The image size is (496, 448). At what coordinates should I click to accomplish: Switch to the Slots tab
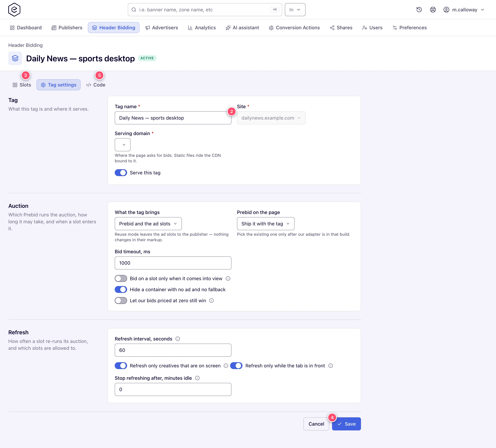[x=22, y=85]
